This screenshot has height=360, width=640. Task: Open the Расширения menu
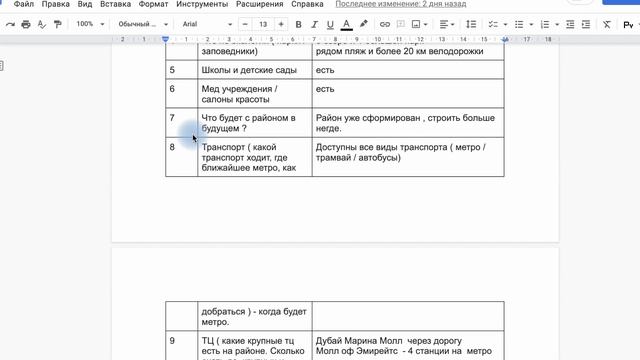(260, 4)
